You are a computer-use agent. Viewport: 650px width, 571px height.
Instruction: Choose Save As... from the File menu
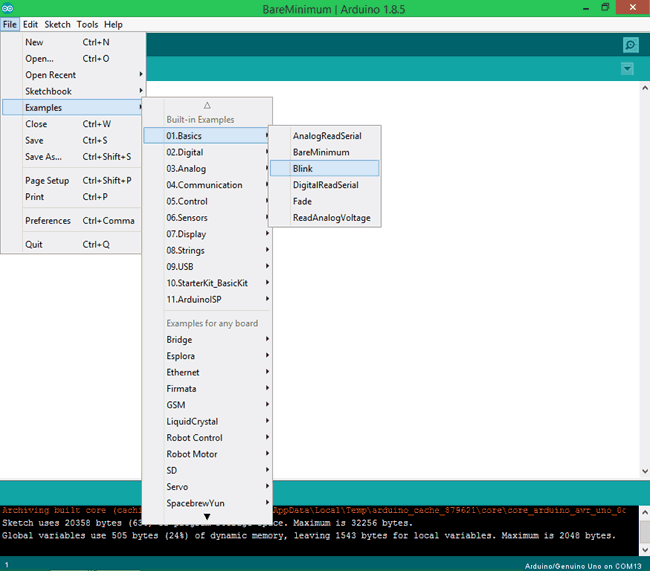click(x=73, y=157)
